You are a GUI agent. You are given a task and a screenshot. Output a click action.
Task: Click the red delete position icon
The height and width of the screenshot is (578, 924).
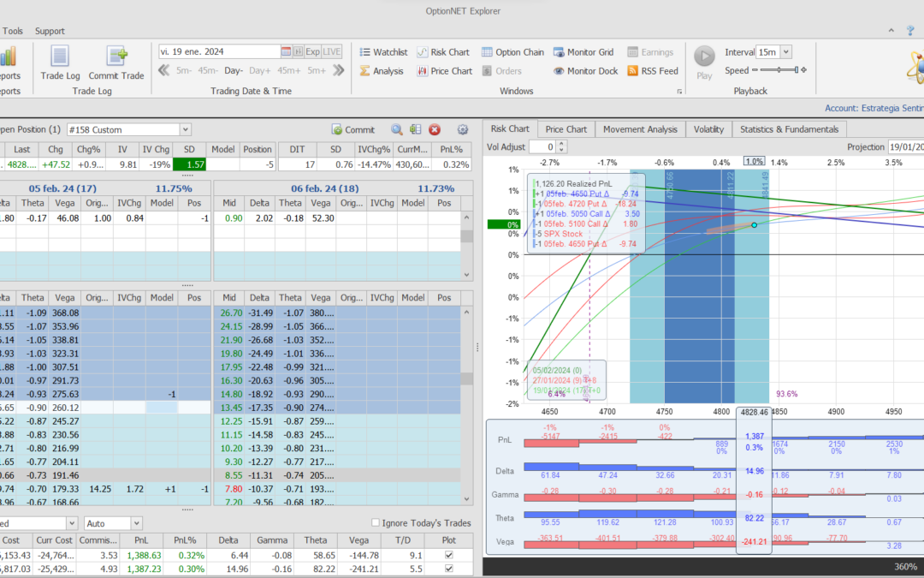point(435,129)
